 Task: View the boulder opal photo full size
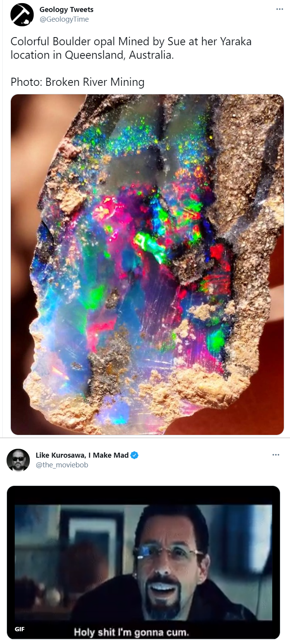pyautogui.click(x=147, y=264)
